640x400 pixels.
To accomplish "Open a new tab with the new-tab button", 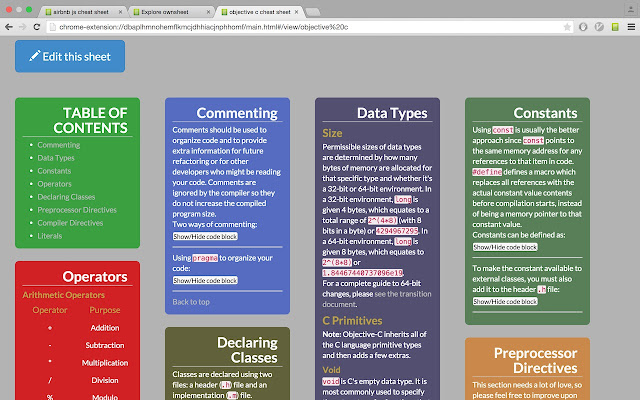I will point(313,12).
